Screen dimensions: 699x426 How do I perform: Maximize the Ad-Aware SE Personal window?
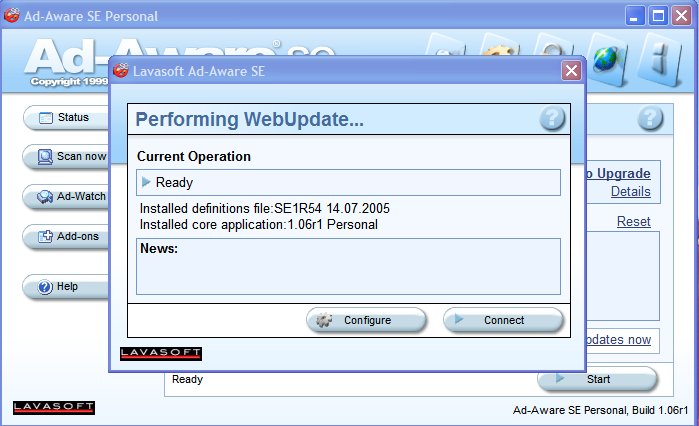tap(658, 16)
